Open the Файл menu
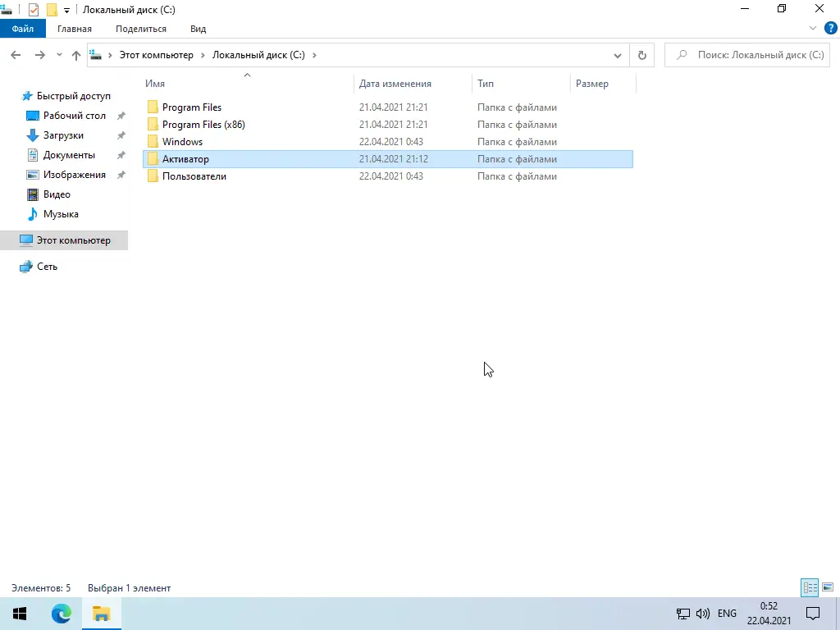The height and width of the screenshot is (630, 840). click(23, 28)
